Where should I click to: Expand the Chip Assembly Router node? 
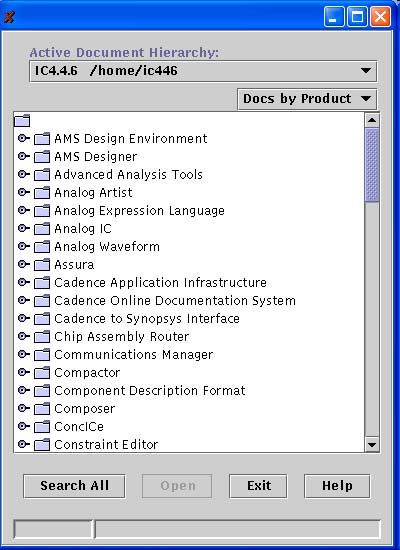tap(24, 336)
